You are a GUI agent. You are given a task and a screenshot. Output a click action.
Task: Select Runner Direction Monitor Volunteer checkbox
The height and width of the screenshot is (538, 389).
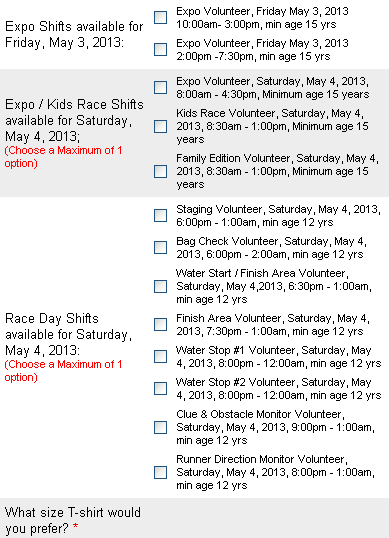click(x=161, y=472)
